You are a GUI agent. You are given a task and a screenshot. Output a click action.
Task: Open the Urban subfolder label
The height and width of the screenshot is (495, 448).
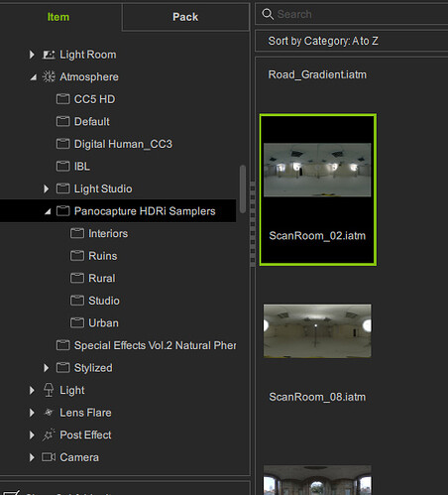[x=103, y=323]
